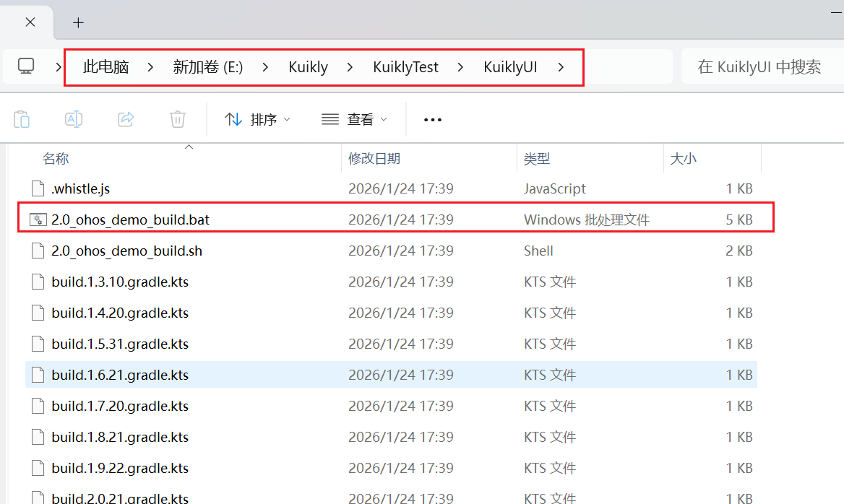
Task: Click the paste clipboard icon in toolbar
Action: click(22, 119)
